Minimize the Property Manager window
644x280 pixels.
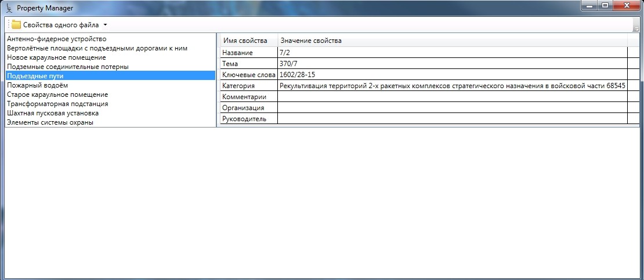(589, 6)
